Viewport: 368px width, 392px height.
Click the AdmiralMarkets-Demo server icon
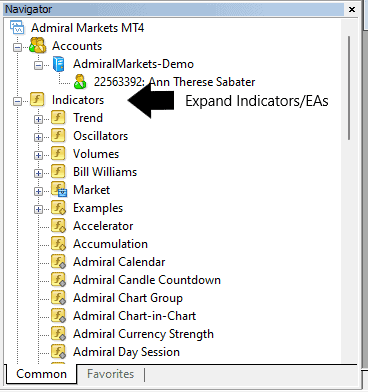(59, 64)
